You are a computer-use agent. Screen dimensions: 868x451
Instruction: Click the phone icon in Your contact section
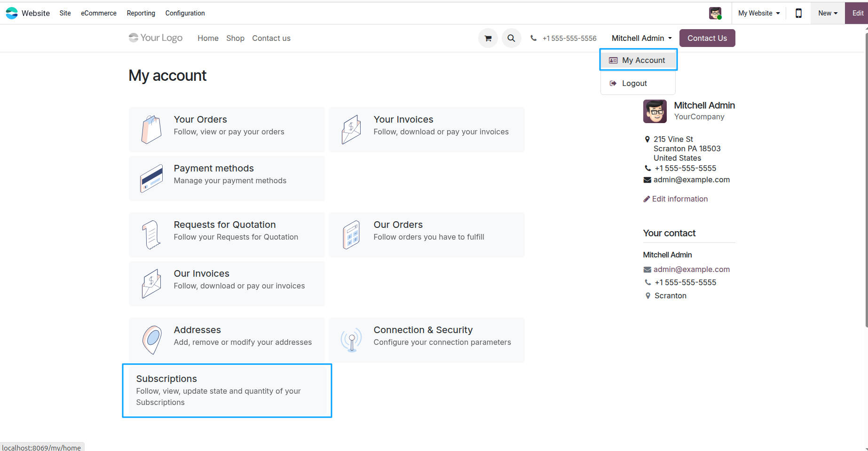point(648,282)
